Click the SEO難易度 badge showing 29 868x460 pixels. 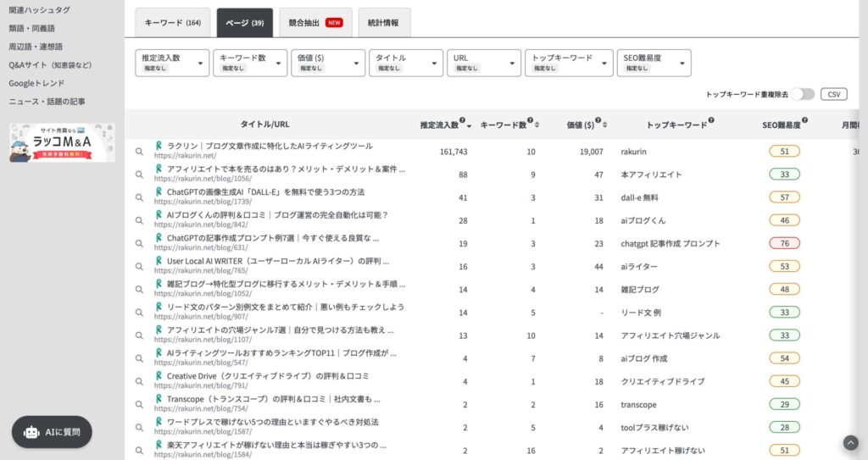pos(784,404)
